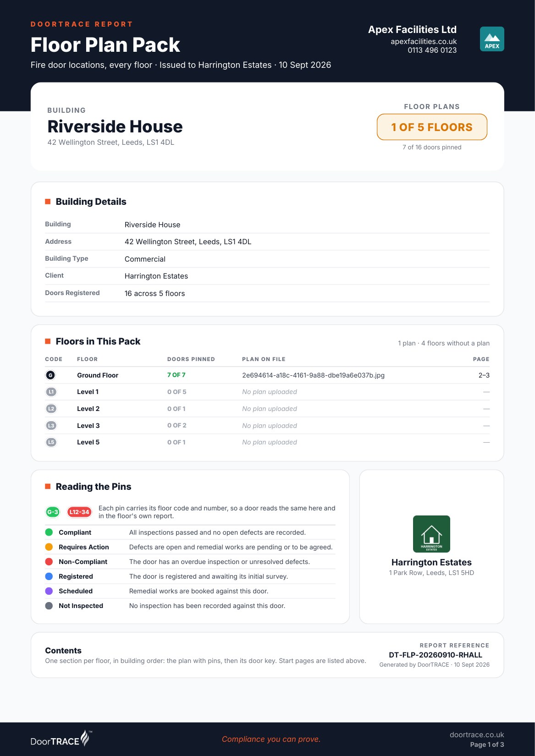Click the Apex logo badge

(492, 39)
